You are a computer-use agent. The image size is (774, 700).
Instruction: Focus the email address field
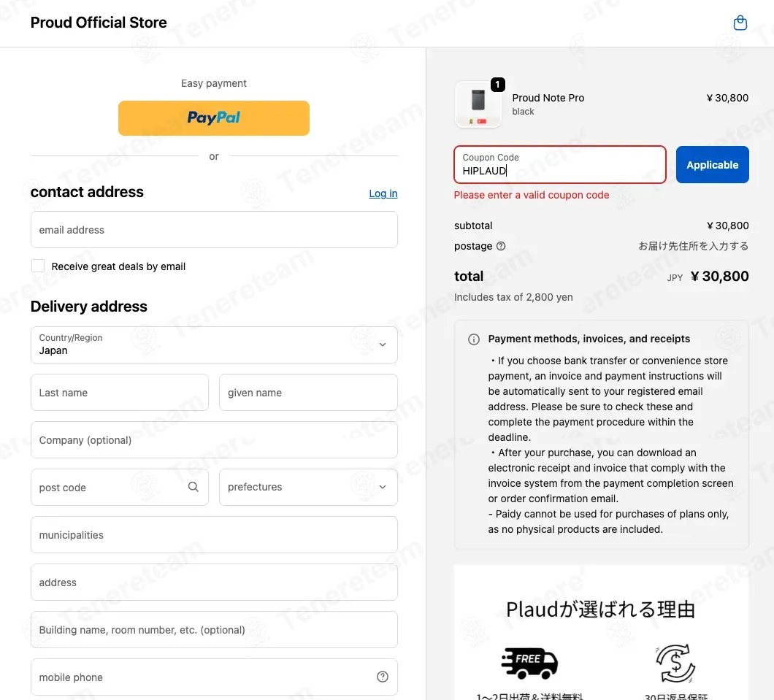(x=214, y=230)
